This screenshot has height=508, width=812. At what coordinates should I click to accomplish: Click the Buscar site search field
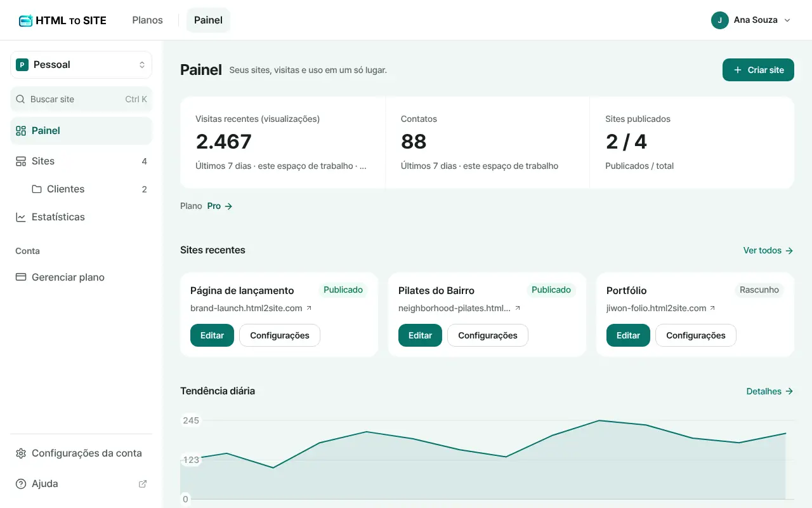click(81, 99)
